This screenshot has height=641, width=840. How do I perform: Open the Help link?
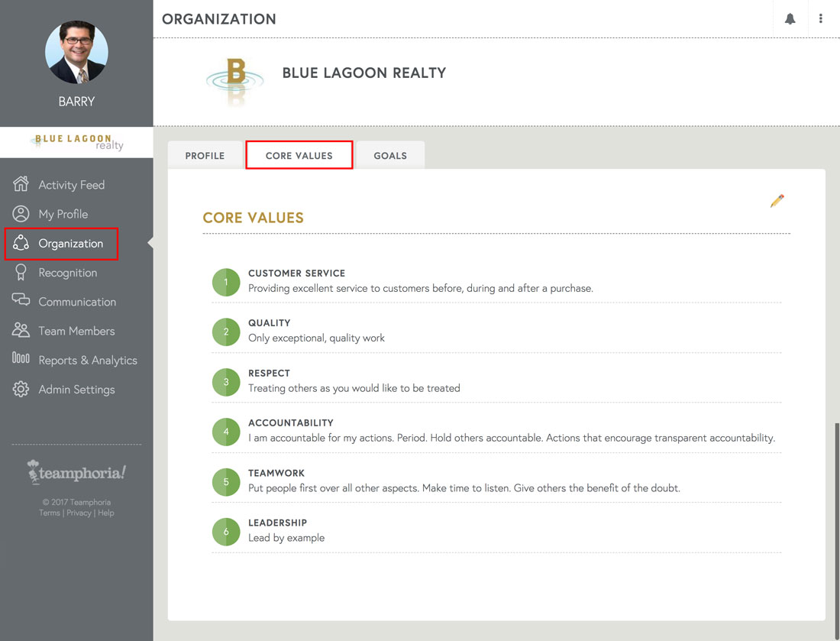click(x=106, y=513)
